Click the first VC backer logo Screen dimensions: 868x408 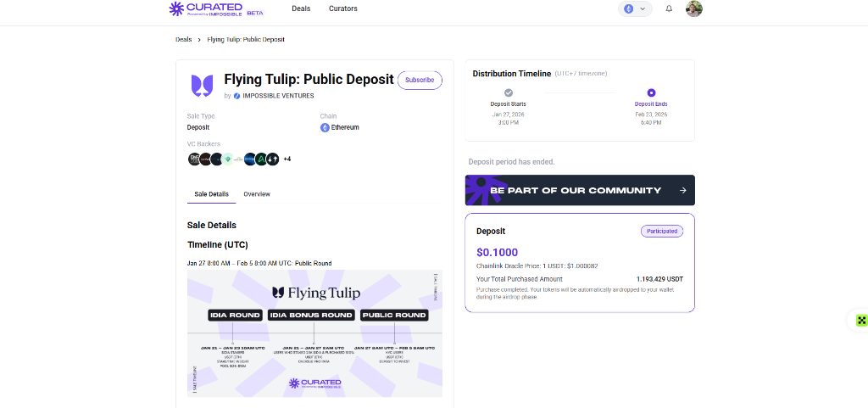(194, 159)
